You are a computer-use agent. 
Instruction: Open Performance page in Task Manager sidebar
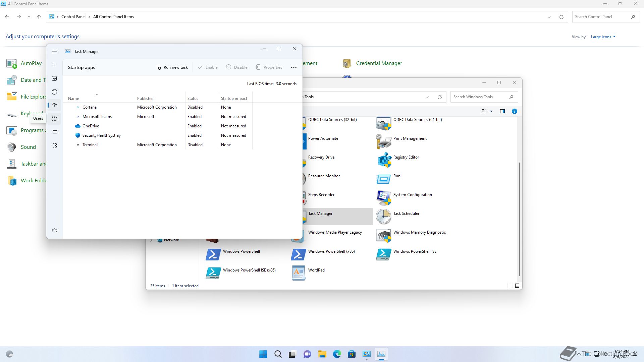pos(54,78)
